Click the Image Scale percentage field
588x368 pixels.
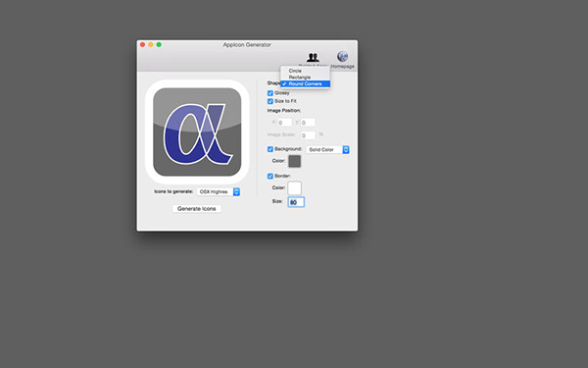point(308,135)
